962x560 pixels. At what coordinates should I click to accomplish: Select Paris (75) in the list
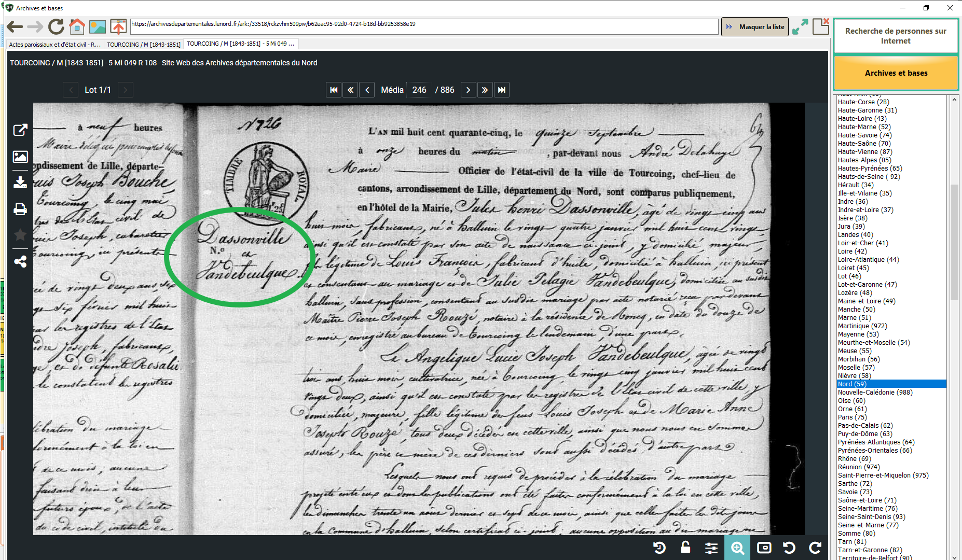coord(852,417)
